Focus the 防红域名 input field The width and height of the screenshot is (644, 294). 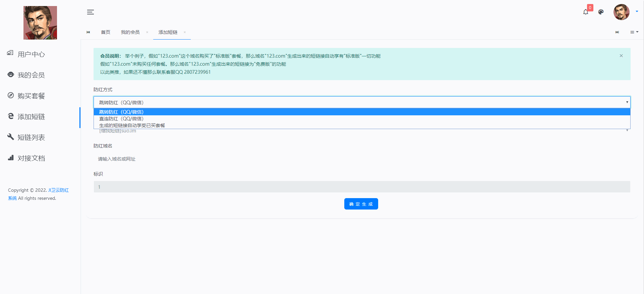[361, 159]
